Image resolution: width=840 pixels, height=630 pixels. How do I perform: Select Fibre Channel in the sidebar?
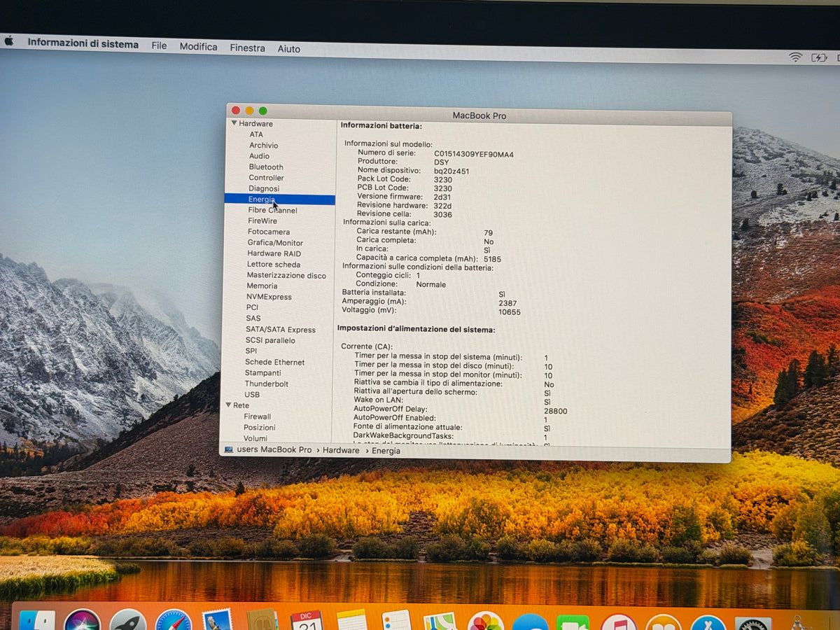(272, 210)
